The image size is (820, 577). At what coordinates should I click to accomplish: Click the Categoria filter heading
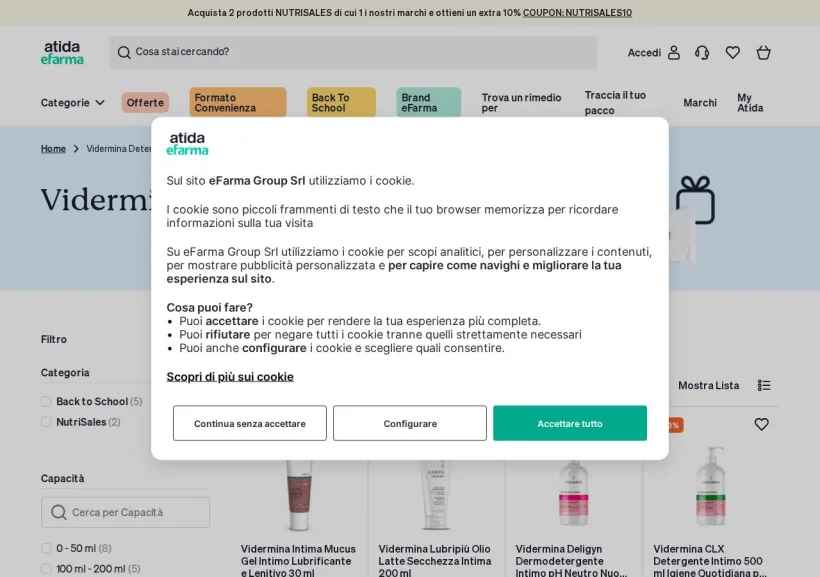(x=65, y=372)
